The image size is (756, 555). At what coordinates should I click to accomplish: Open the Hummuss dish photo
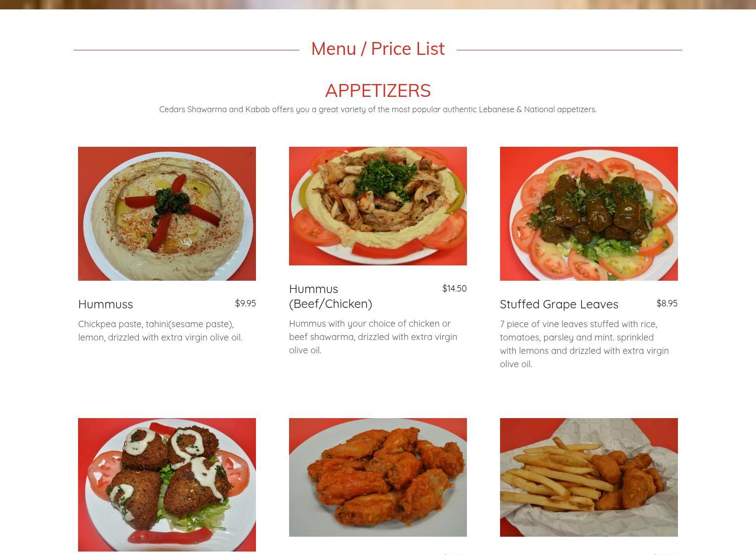coord(167,213)
